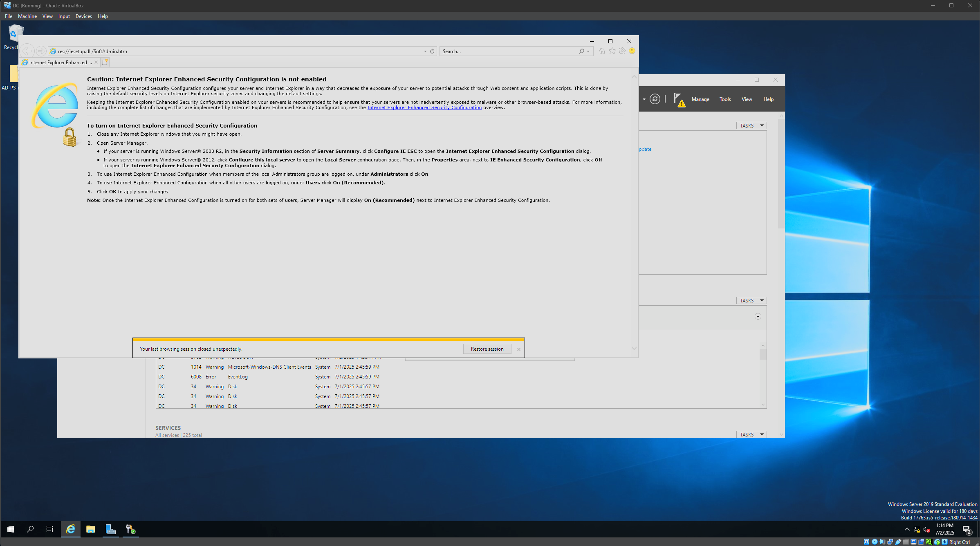Click the muted speaker tray icon
This screenshot has width=980, height=546.
pyautogui.click(x=927, y=529)
